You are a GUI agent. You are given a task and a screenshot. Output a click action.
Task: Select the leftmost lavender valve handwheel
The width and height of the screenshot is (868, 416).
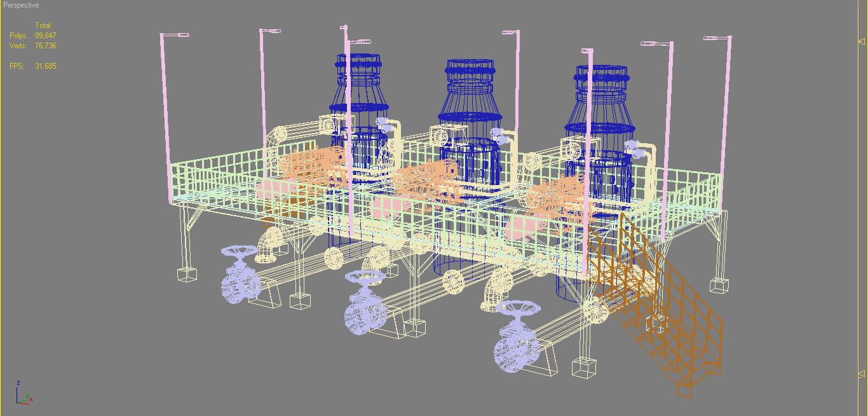tap(238, 253)
